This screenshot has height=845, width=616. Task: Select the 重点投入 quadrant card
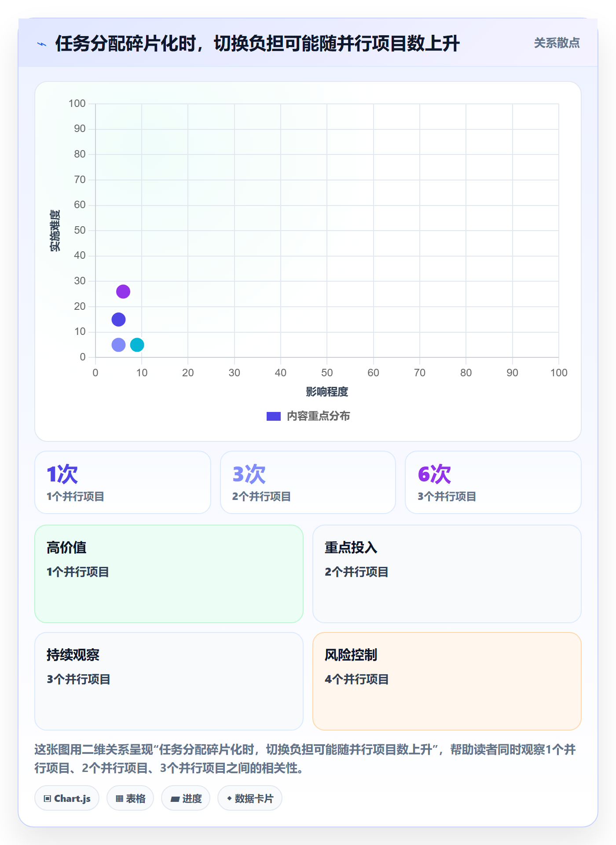point(447,574)
